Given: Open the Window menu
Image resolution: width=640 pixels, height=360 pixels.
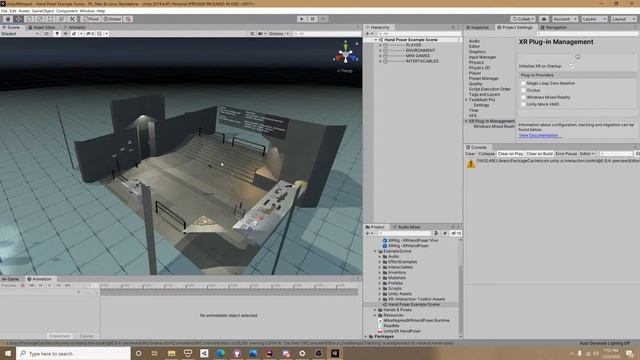Looking at the screenshot, I should (87, 11).
